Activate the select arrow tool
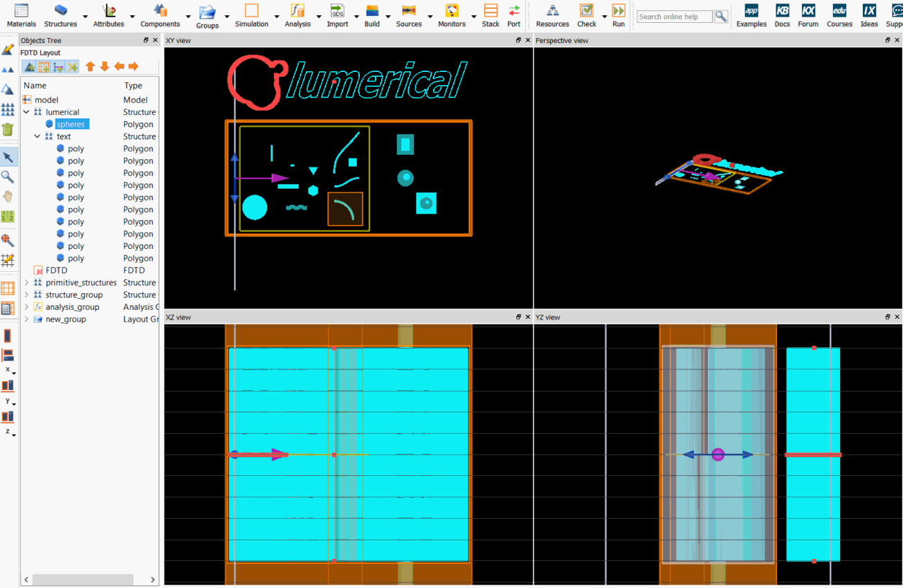This screenshot has height=588, width=903. [x=8, y=157]
